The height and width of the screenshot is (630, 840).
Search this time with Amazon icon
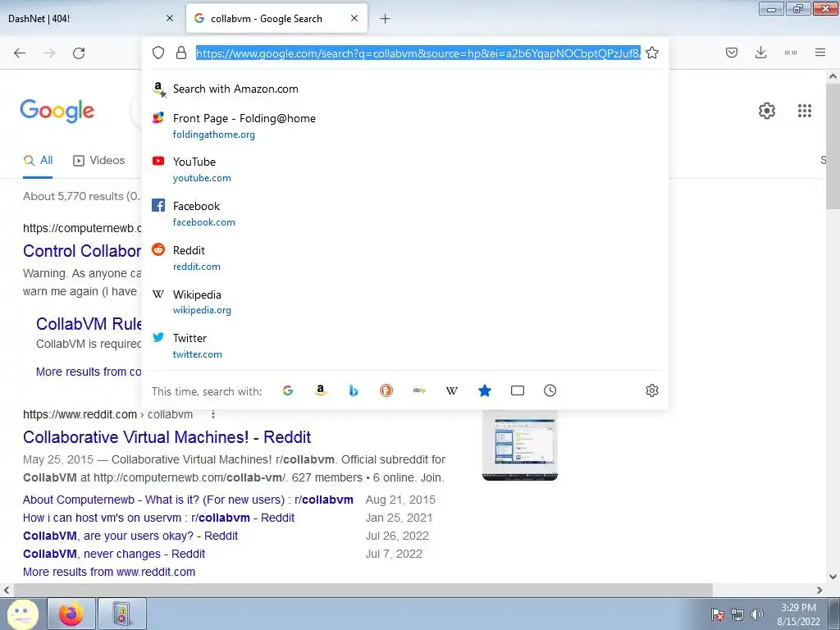click(321, 390)
